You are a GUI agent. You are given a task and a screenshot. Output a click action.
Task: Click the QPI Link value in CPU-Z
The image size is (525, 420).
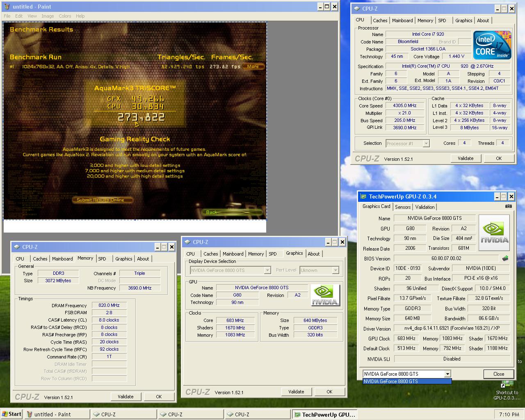(x=405, y=128)
